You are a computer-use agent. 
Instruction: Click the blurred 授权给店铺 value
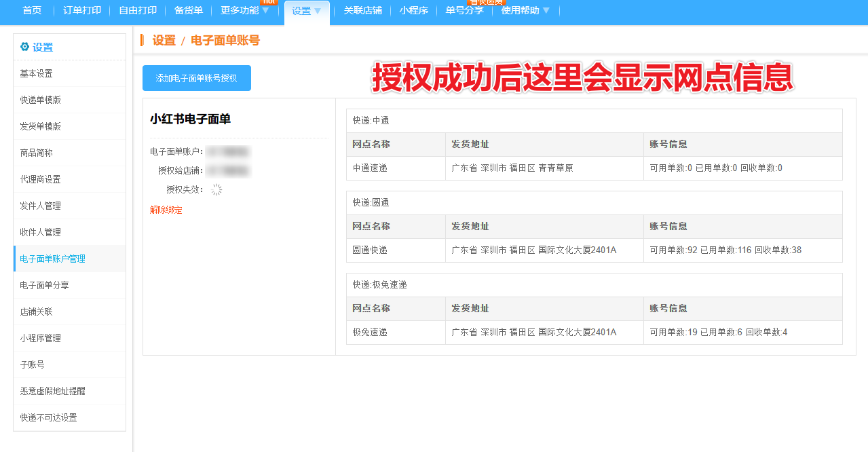tap(227, 170)
